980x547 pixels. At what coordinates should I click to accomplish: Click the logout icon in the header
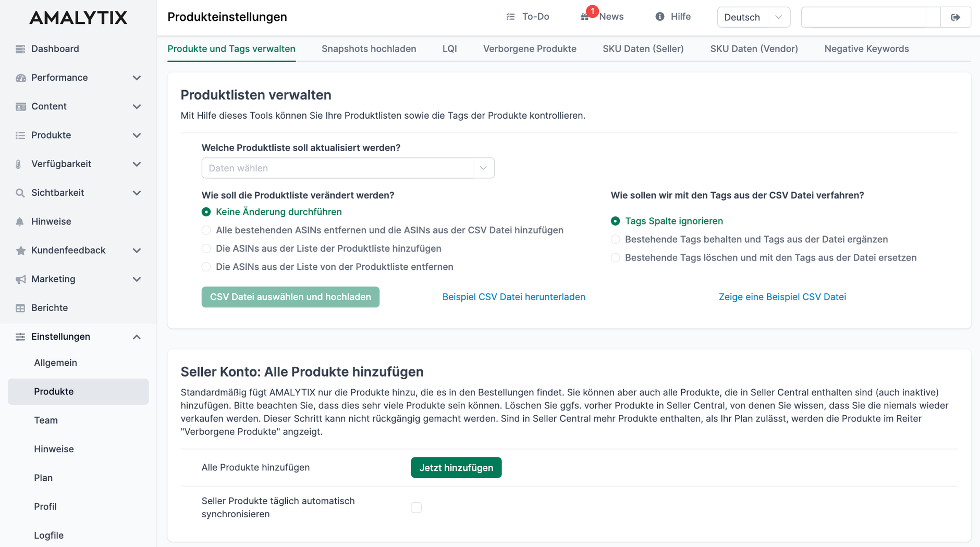pyautogui.click(x=955, y=17)
